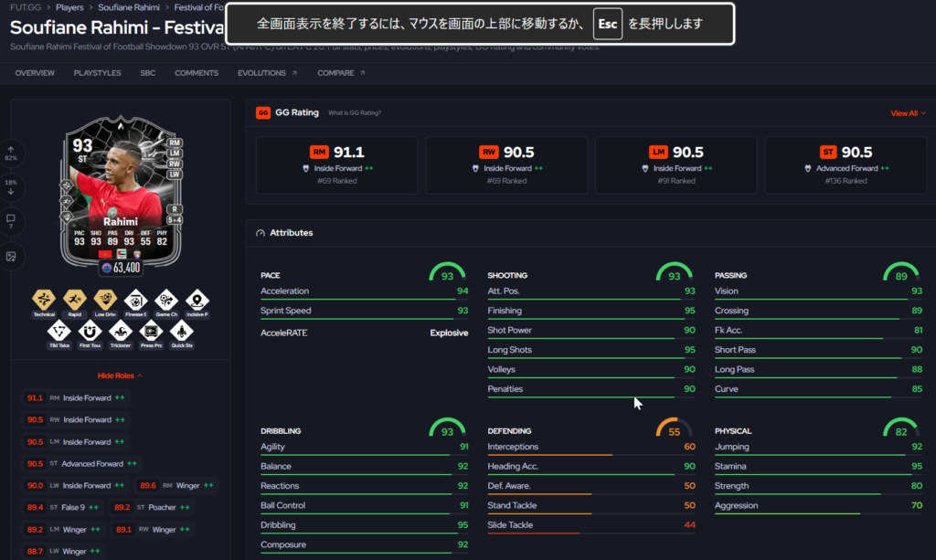936x560 pixels.
Task: Select the 88.7 LW Winger role
Action: click(x=63, y=551)
